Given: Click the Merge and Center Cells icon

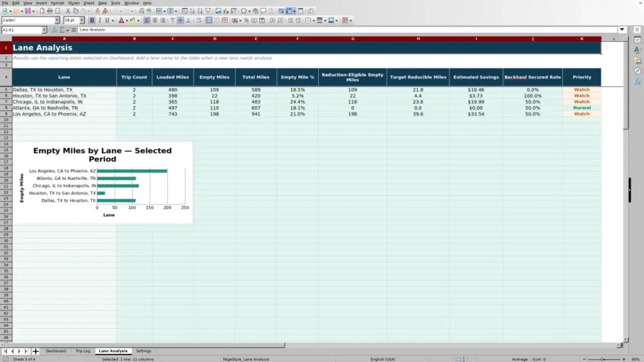Looking at the screenshot, I should coord(209,21).
